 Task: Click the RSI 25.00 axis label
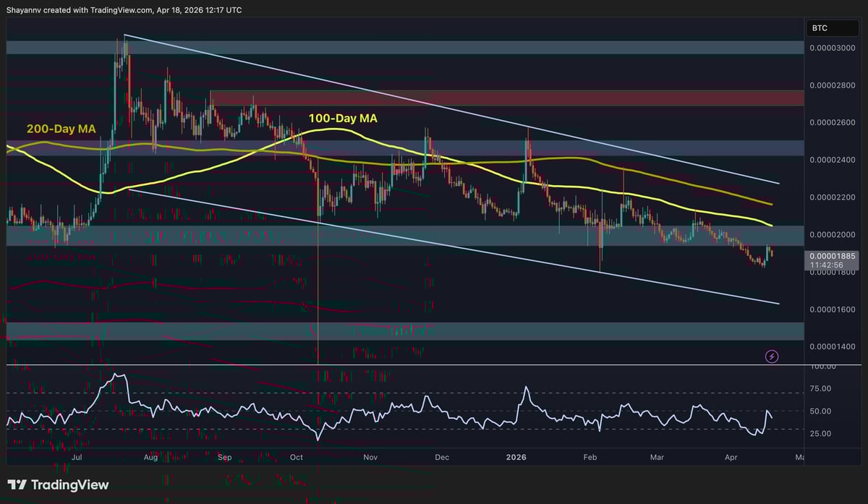(x=822, y=434)
